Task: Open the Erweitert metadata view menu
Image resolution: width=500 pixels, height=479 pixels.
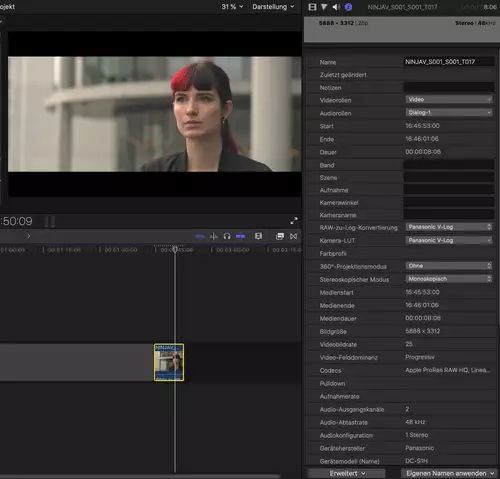Action: coord(347,473)
